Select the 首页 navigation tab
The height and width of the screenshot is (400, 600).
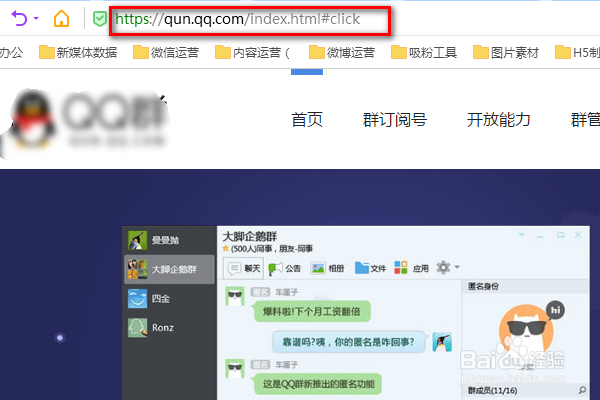click(307, 120)
